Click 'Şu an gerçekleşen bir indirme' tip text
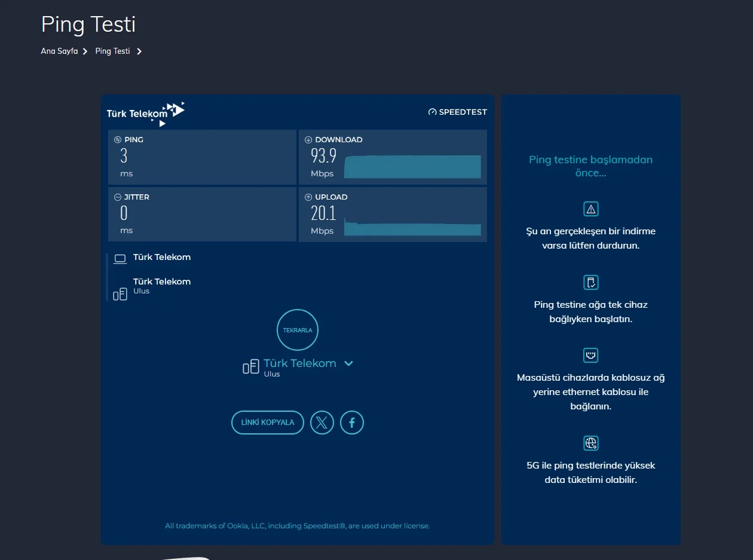Image resolution: width=753 pixels, height=560 pixels. tap(590, 238)
